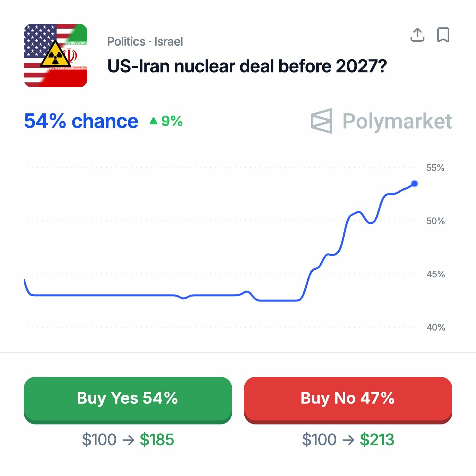Open the Israel tag link
This screenshot has height=476, width=476.
tap(169, 42)
